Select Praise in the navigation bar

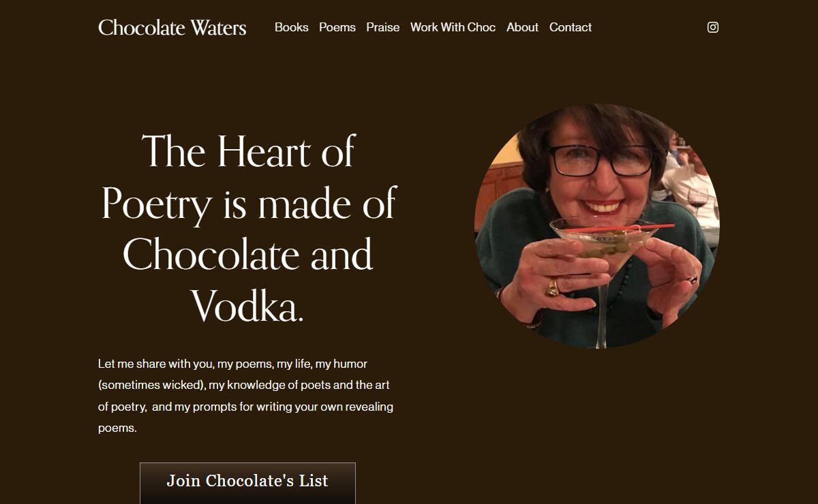383,27
